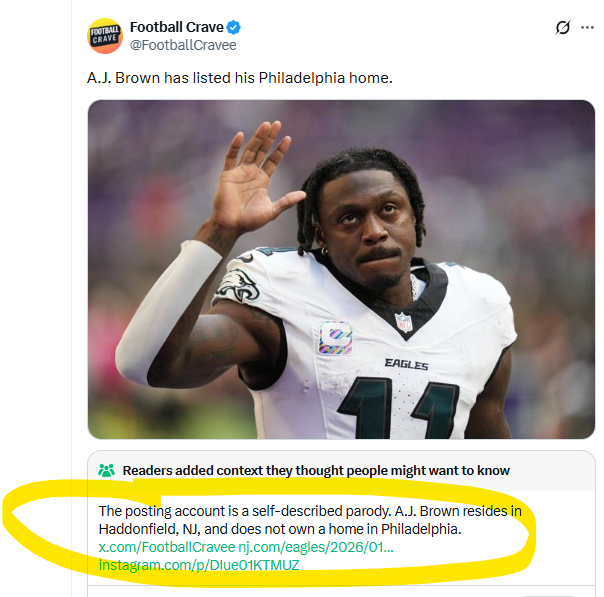Click the 'EAGLES' wordmark on the jersey
Screen dimensions: 604x597
[406, 365]
